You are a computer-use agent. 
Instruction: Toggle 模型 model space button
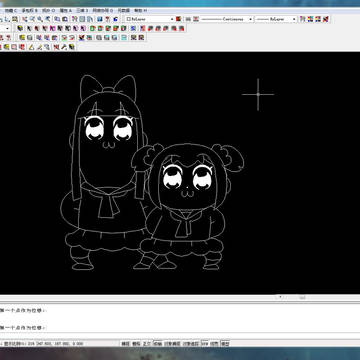click(x=225, y=343)
